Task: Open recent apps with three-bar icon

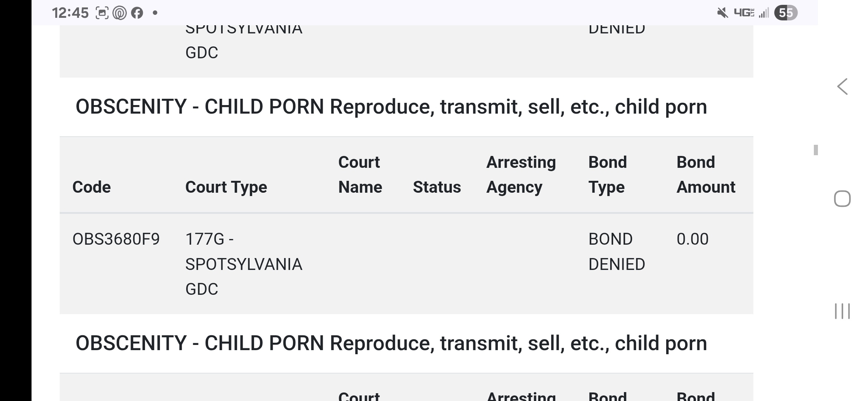Action: (842, 311)
